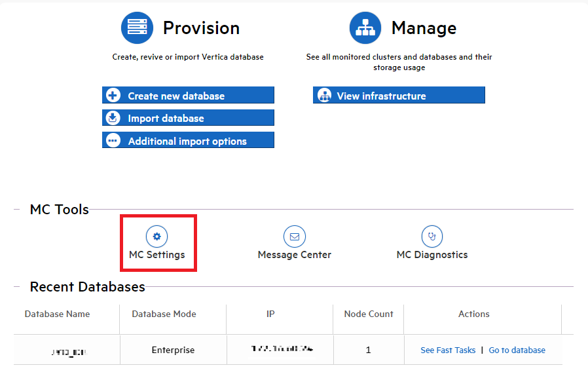Click the Database Name column header
The image size is (588, 376).
57,314
